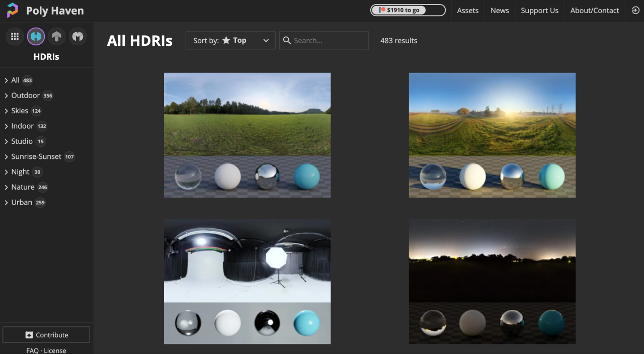Click the 483 results text

(x=398, y=41)
